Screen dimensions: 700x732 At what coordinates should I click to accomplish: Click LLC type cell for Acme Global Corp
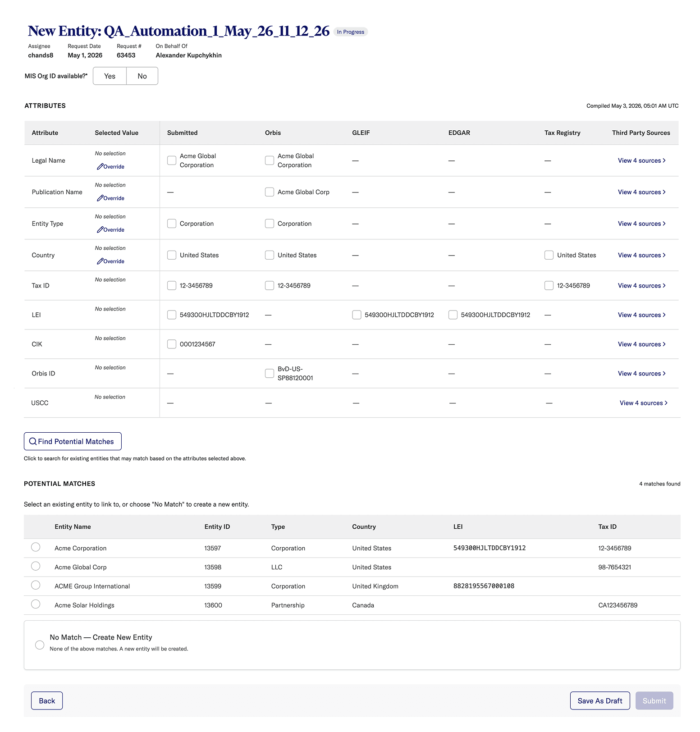tap(276, 567)
